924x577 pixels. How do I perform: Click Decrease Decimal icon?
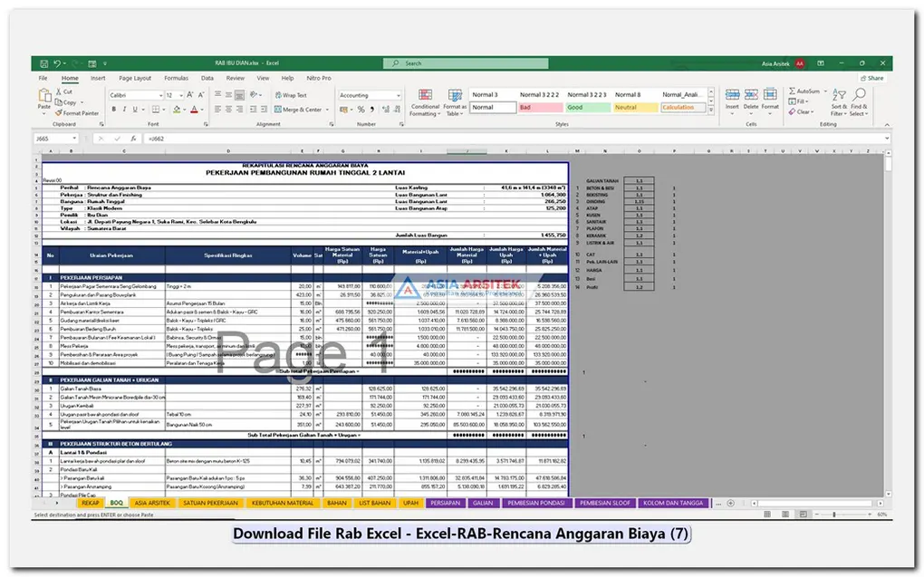[x=397, y=110]
